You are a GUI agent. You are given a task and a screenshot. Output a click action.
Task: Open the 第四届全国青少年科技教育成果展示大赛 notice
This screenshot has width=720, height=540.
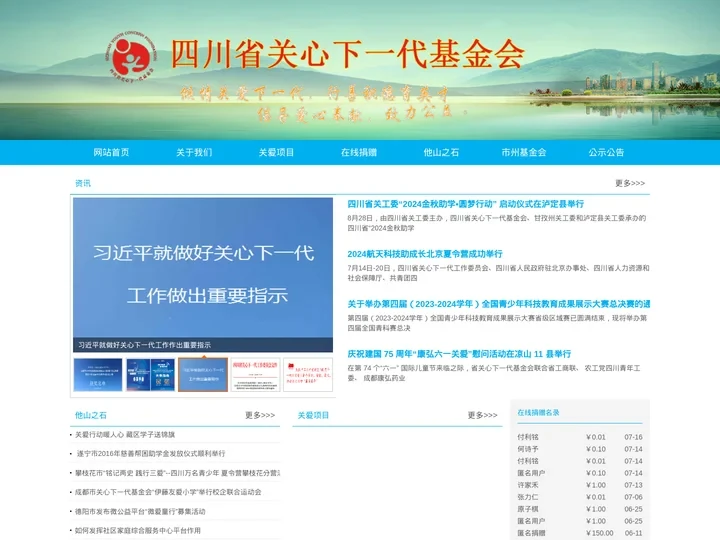point(498,304)
